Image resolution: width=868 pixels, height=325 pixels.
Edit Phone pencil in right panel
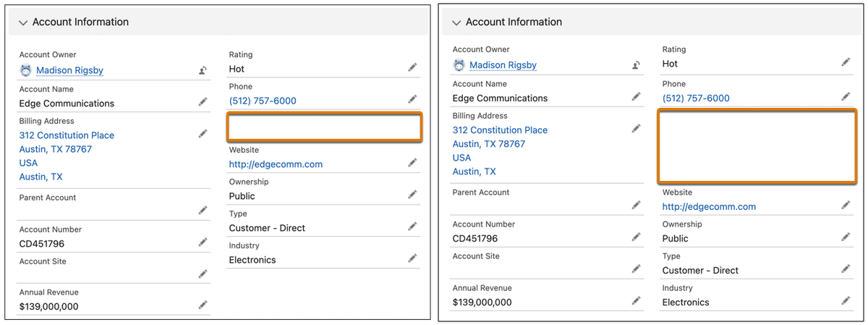[846, 96]
